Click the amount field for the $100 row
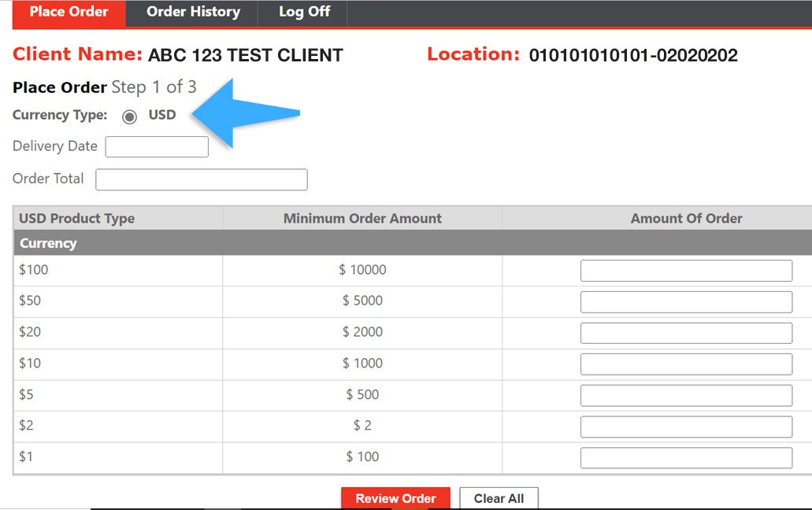This screenshot has height=510, width=812. [x=685, y=270]
